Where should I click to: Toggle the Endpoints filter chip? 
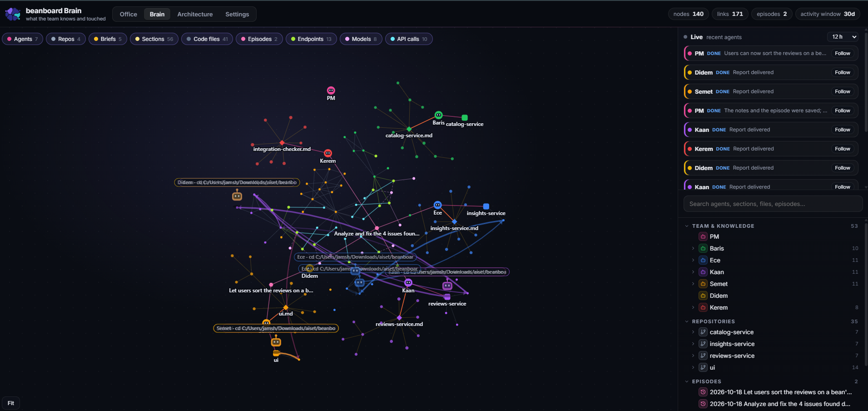tap(311, 39)
